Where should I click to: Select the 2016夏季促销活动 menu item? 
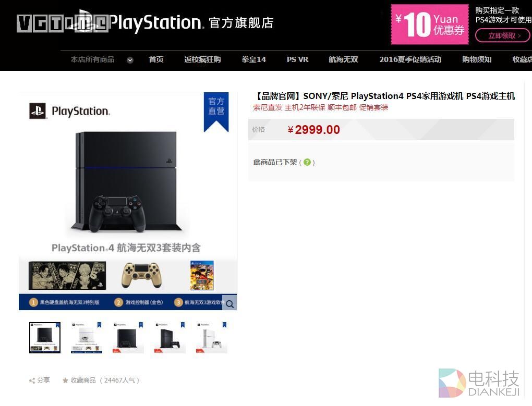click(410, 59)
